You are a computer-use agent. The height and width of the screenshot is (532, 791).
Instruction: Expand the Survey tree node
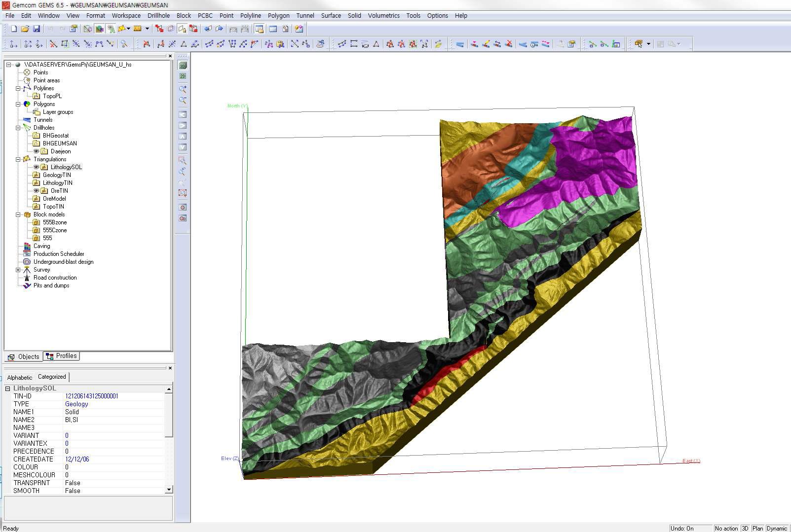pyautogui.click(x=18, y=270)
